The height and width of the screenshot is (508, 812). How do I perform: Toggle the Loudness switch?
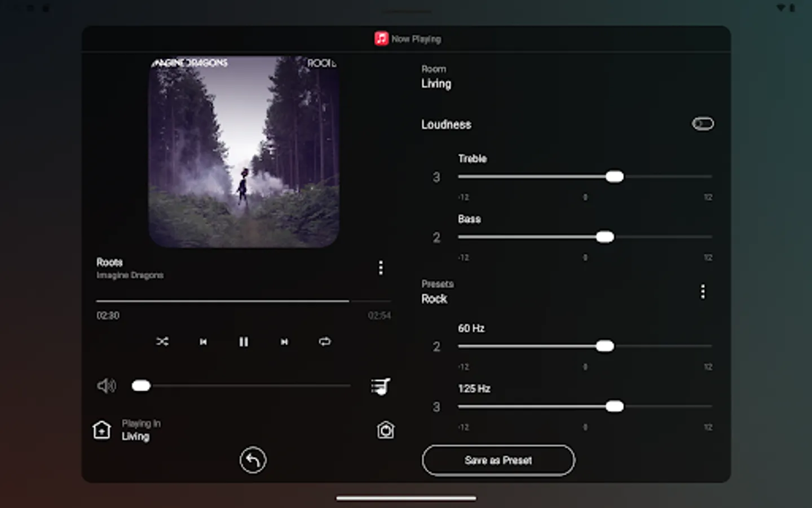point(703,124)
